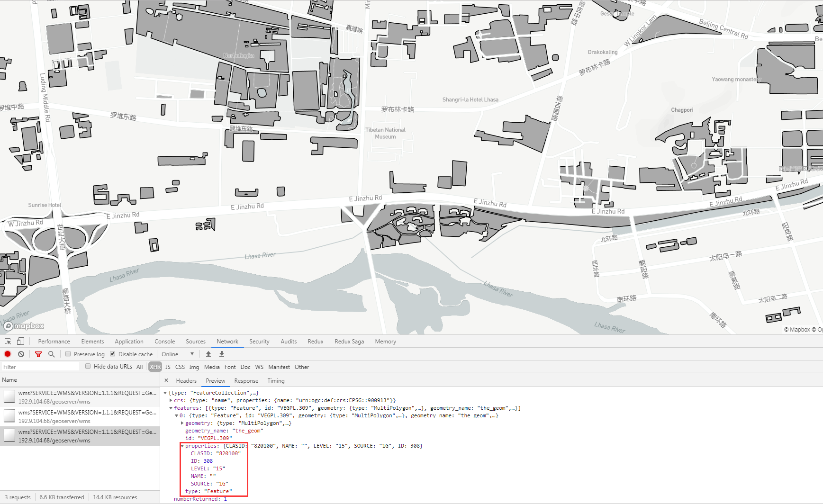823x504 pixels.
Task: Clear the network requests list
Action: pyautogui.click(x=21, y=354)
